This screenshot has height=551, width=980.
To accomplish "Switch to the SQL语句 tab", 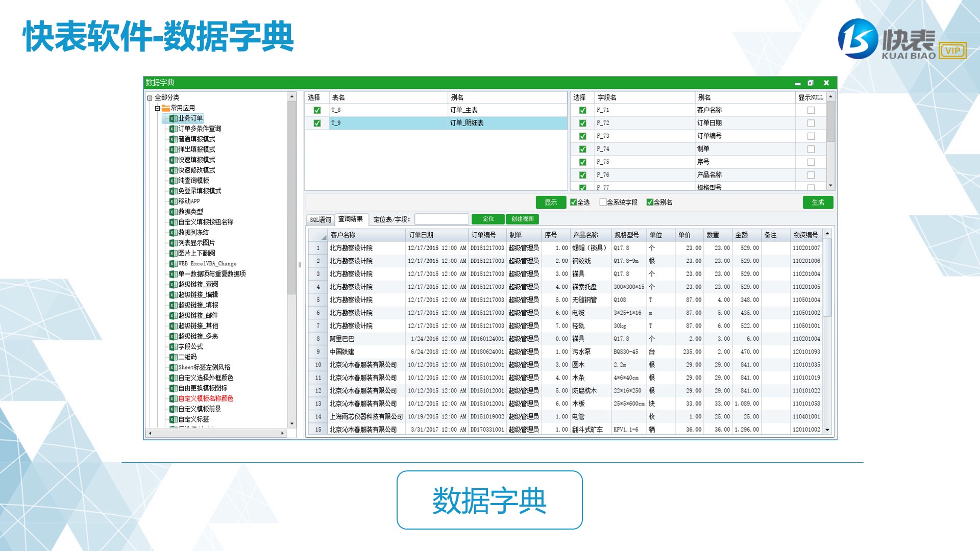I will coord(321,220).
